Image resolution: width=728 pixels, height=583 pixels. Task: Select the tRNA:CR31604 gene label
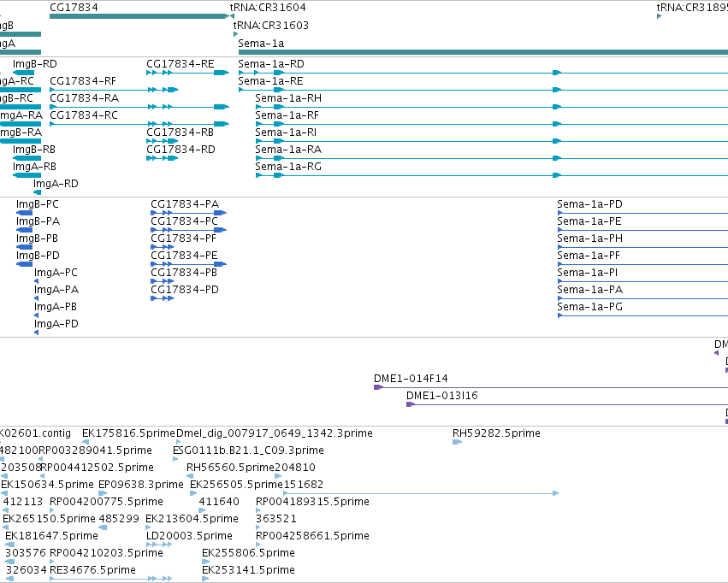coord(268,8)
